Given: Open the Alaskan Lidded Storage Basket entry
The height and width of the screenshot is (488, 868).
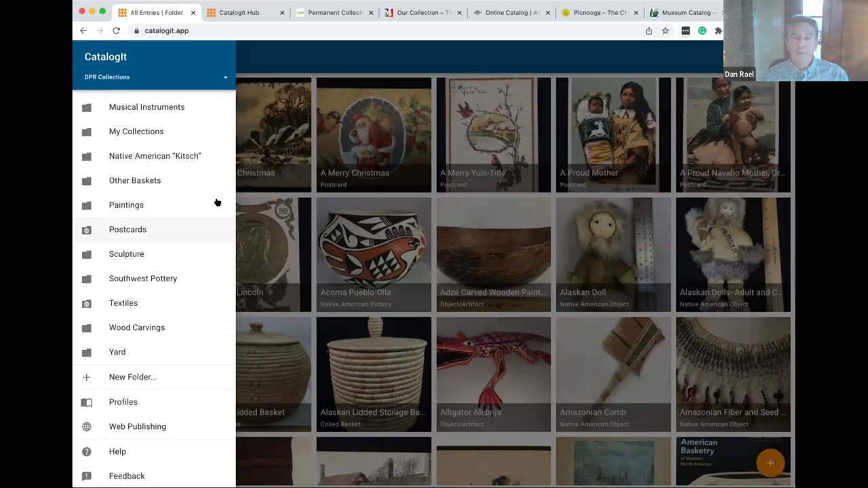Looking at the screenshot, I should 374,375.
